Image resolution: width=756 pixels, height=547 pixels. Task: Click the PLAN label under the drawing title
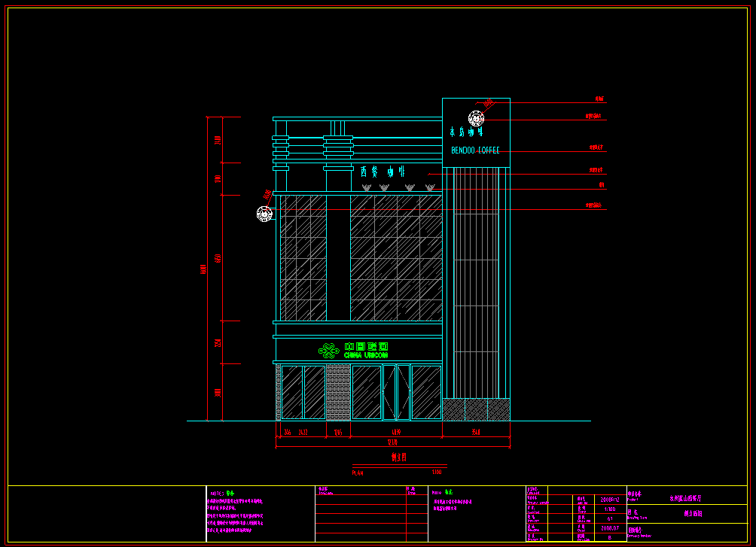pyautogui.click(x=358, y=473)
